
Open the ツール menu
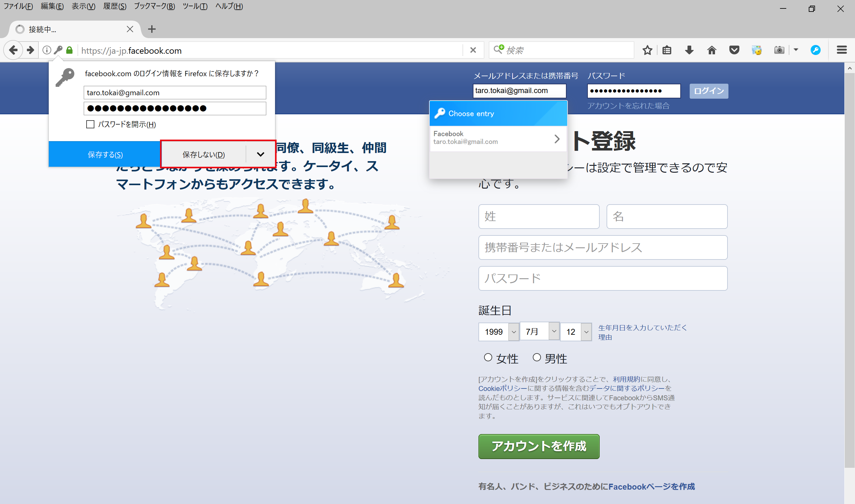[195, 6]
